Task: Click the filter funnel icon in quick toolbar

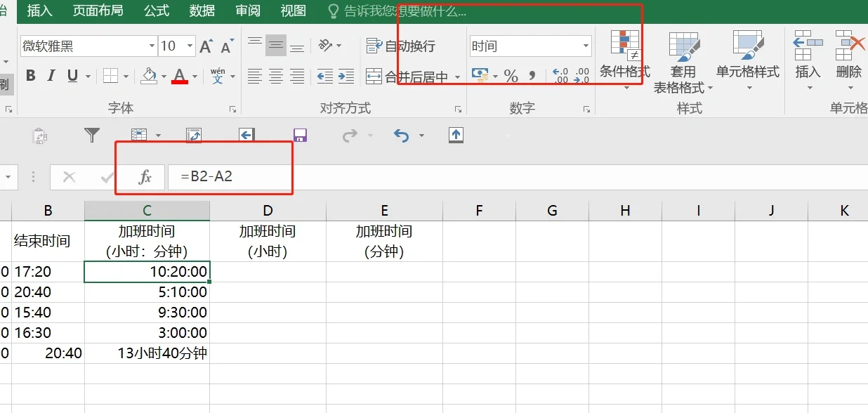Action: 92,135
